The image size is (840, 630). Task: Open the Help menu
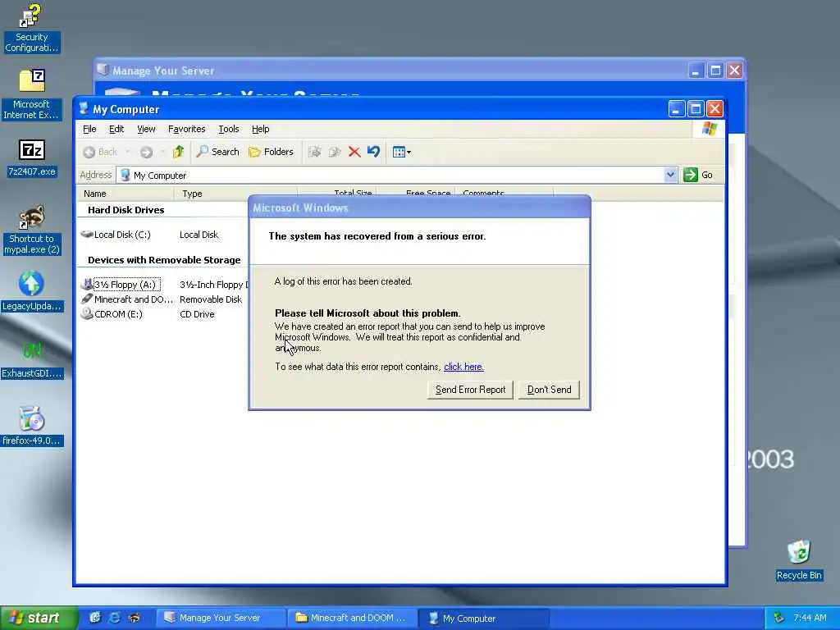pyautogui.click(x=260, y=129)
